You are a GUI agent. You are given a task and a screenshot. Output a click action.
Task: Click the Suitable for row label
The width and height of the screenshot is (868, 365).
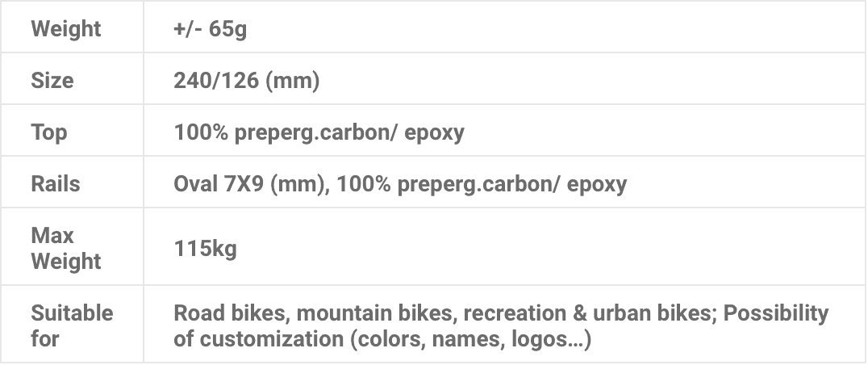pos(72,325)
